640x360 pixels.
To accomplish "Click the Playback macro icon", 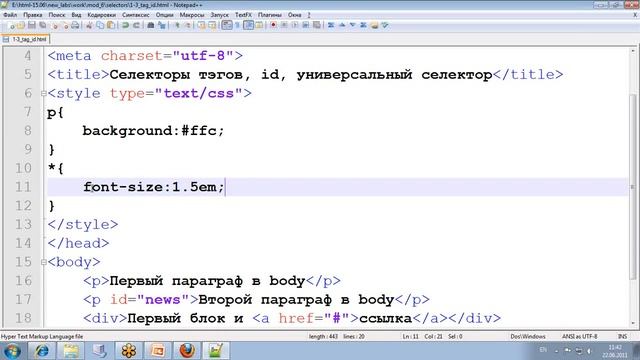I will 295,25.
